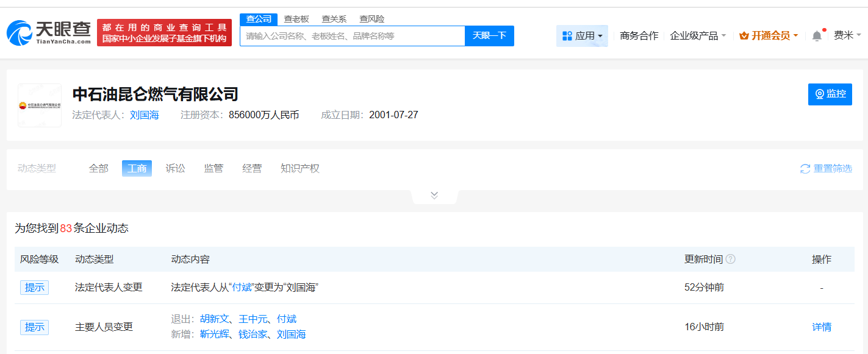Screen dimensions: 868x354
Task: Click the 提示 tag for 法定代表人变更
Action: pyautogui.click(x=35, y=288)
